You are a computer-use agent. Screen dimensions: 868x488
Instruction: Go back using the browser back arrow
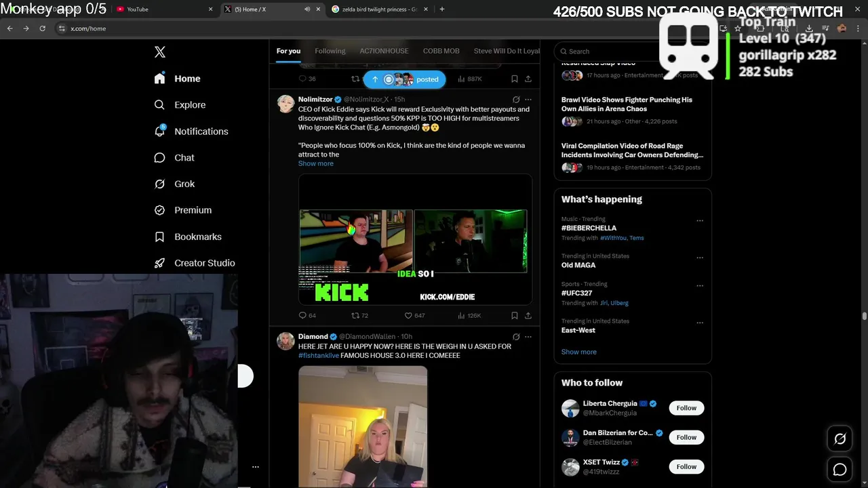(9, 28)
